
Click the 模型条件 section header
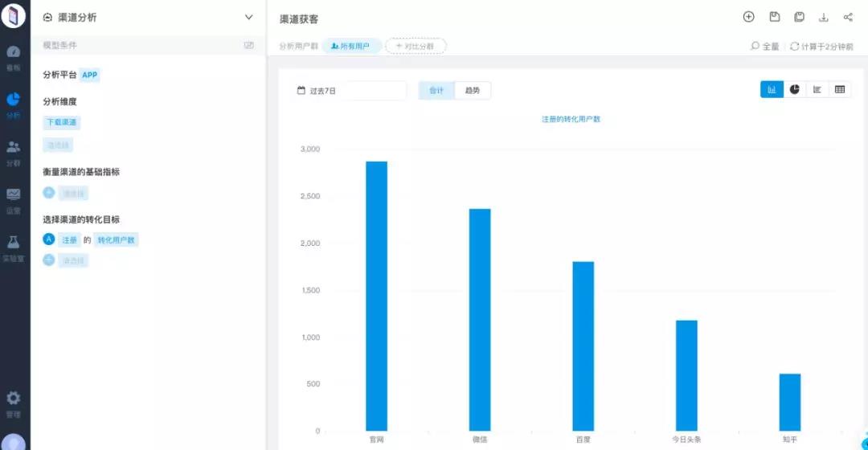click(59, 45)
